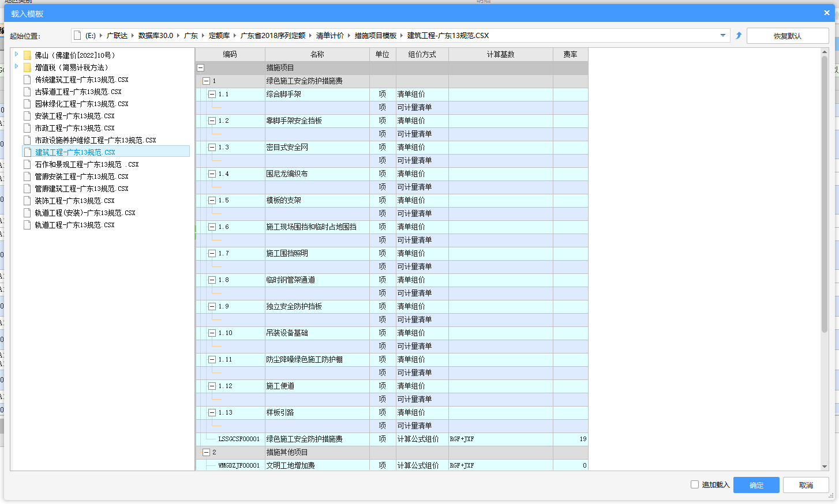
Task: Click the file icon beside 安装工程-广东13规范.CSX
Action: coord(27,116)
